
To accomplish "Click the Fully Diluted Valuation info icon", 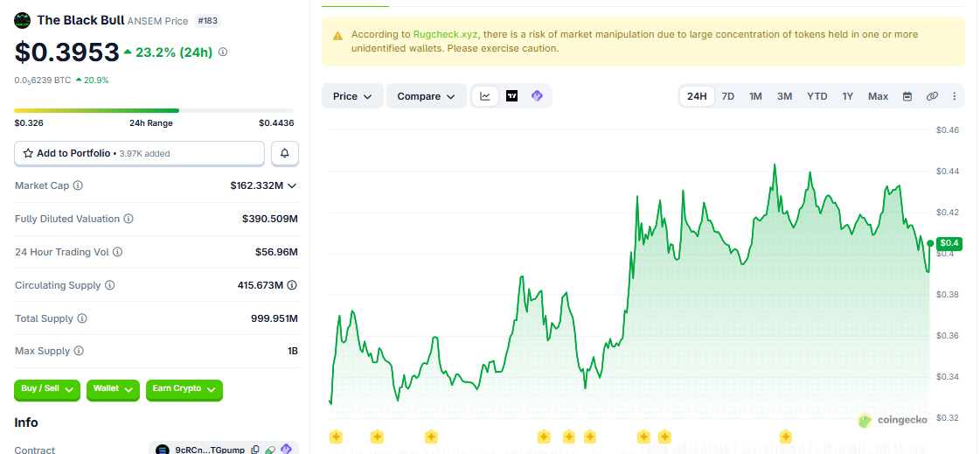I will [129, 219].
